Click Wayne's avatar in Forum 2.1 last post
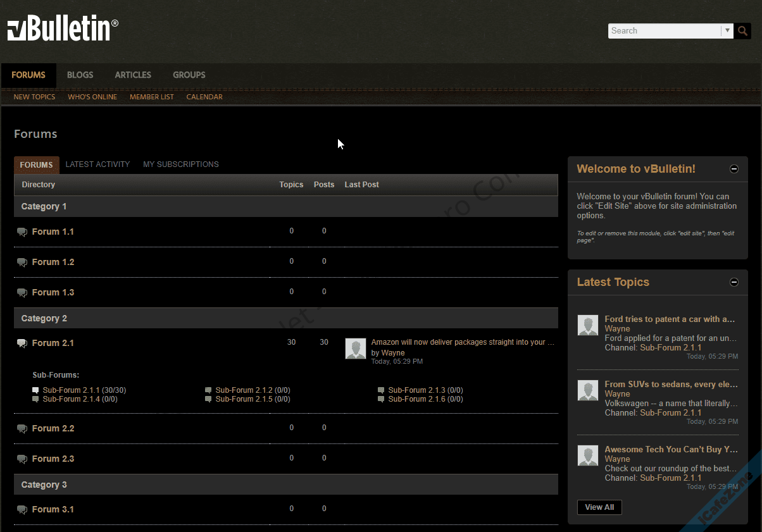The width and height of the screenshot is (762, 532). click(356, 349)
